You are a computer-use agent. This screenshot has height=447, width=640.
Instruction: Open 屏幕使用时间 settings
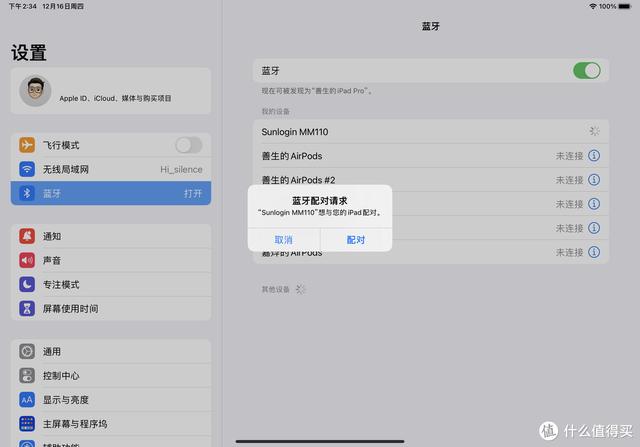pyautogui.click(x=111, y=309)
